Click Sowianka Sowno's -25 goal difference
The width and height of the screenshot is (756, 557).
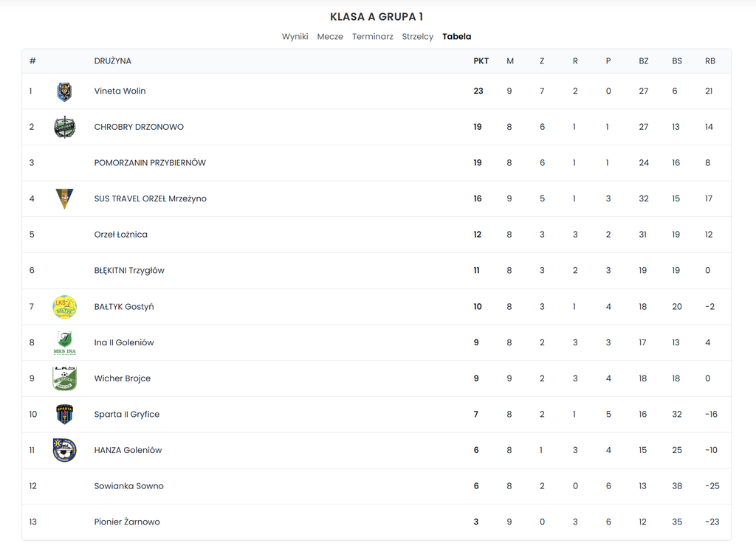pos(712,486)
